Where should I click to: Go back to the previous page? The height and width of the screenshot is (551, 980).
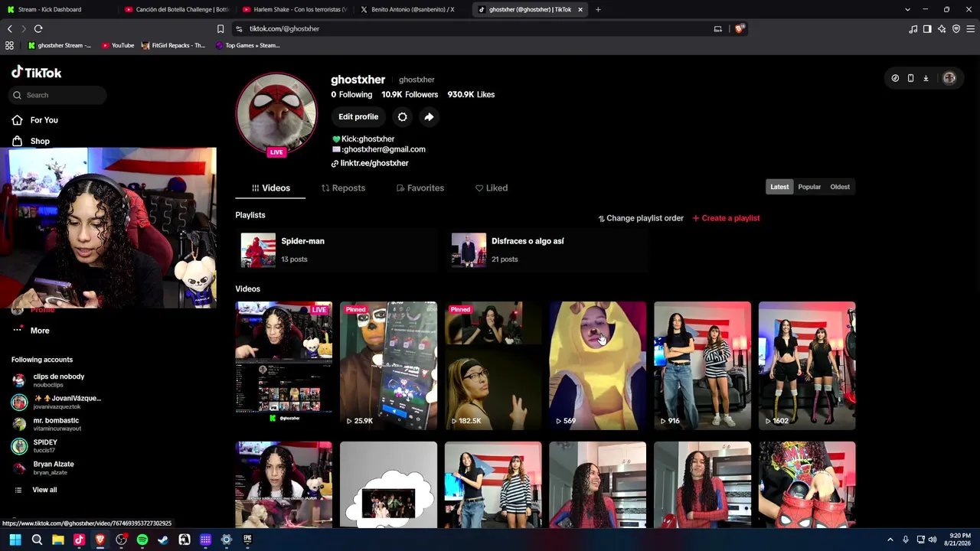[10, 29]
